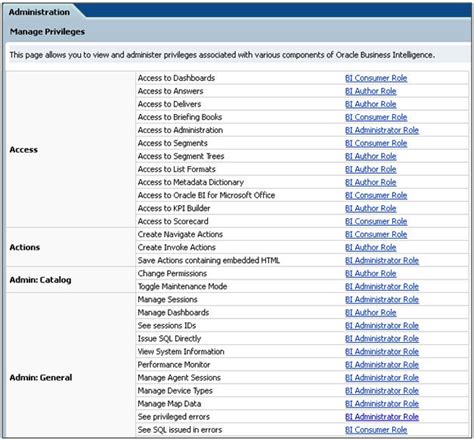Open role link for Performance Monitor

click(382, 365)
